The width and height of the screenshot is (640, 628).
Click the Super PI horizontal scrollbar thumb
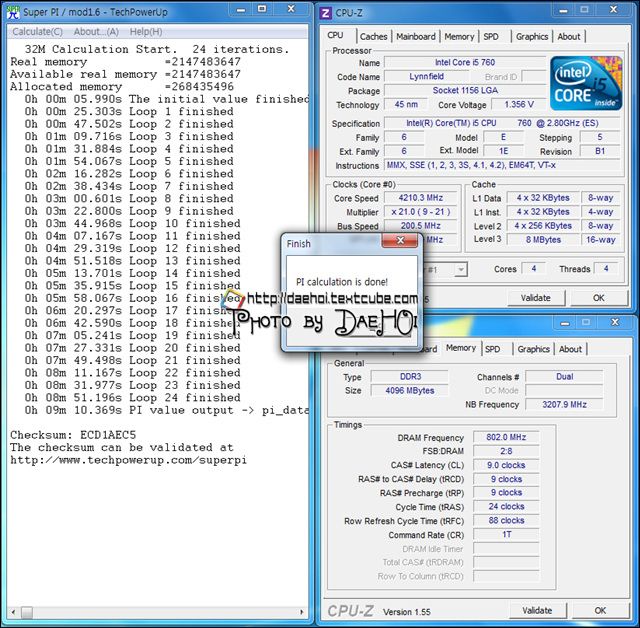click(x=27, y=612)
